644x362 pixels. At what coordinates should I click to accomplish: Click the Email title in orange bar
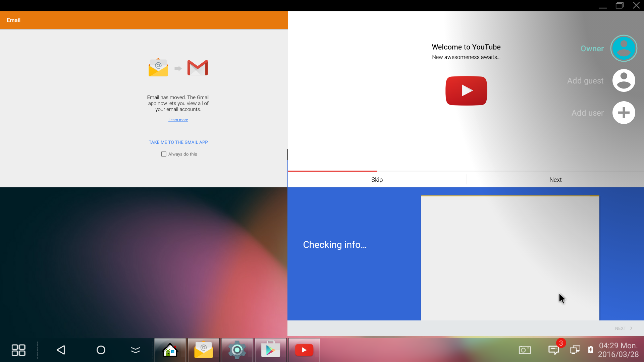click(x=13, y=20)
